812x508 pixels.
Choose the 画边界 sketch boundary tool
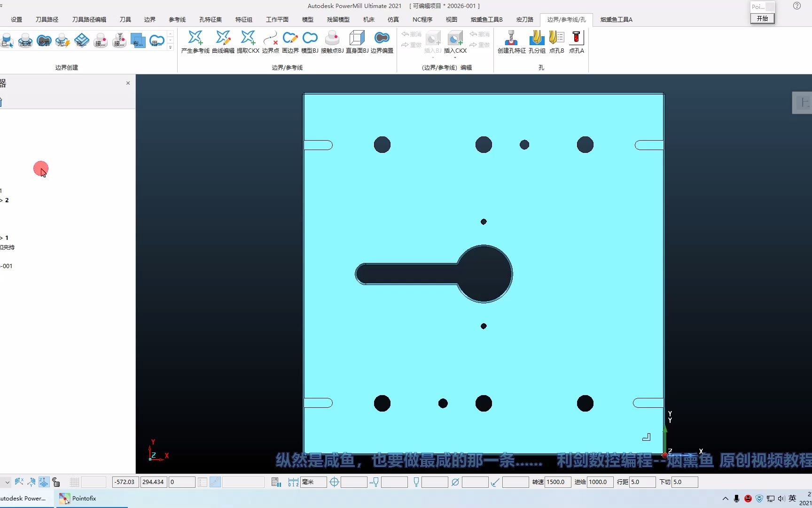tap(290, 41)
